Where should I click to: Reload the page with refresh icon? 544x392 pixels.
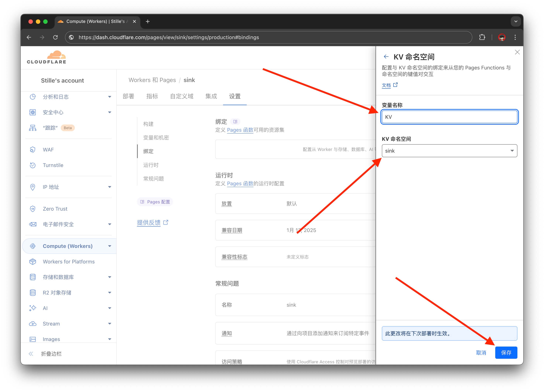coord(55,38)
